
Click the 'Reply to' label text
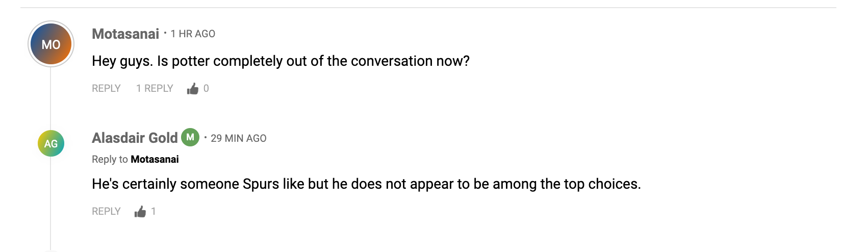pyautogui.click(x=110, y=159)
